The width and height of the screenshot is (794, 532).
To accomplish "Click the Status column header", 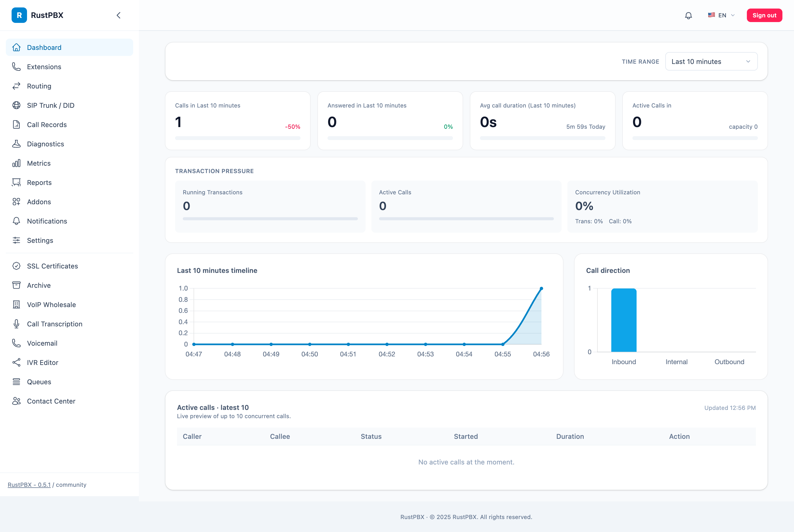I will click(371, 437).
